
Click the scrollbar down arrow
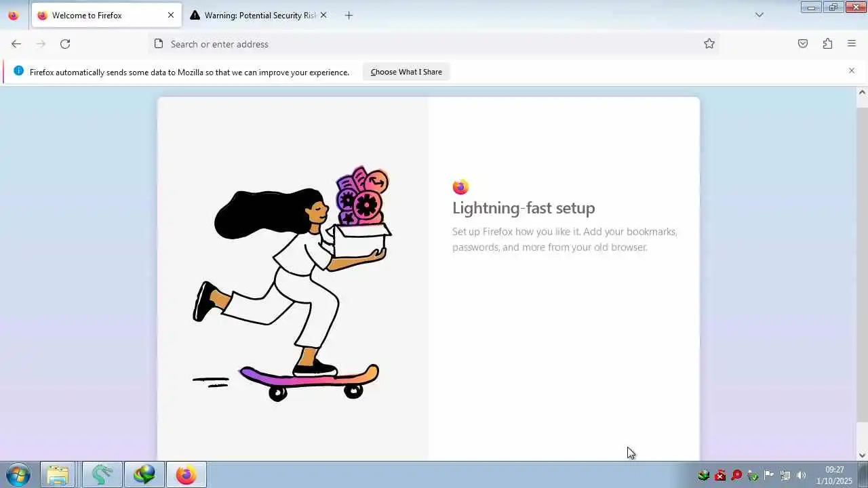pos(862,455)
